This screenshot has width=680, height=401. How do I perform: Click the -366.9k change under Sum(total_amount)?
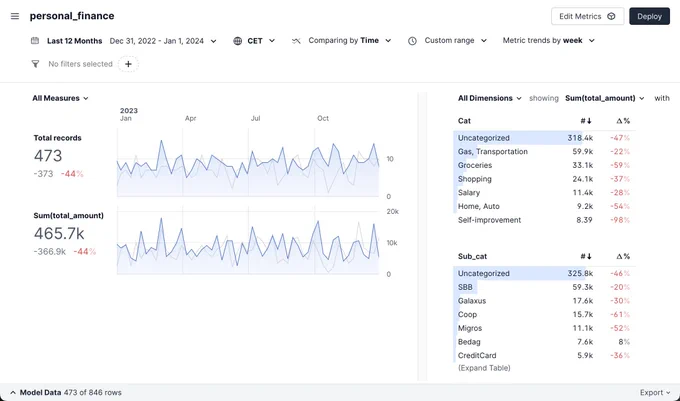50,251
